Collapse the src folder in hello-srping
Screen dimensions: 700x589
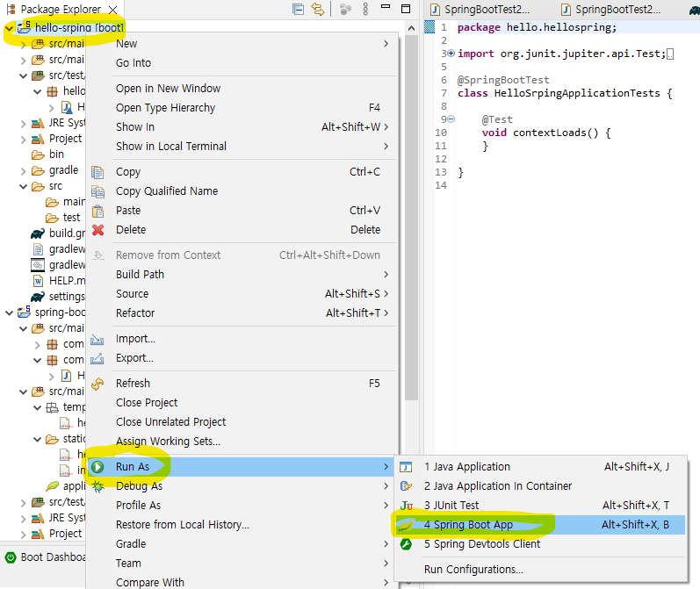(x=23, y=186)
